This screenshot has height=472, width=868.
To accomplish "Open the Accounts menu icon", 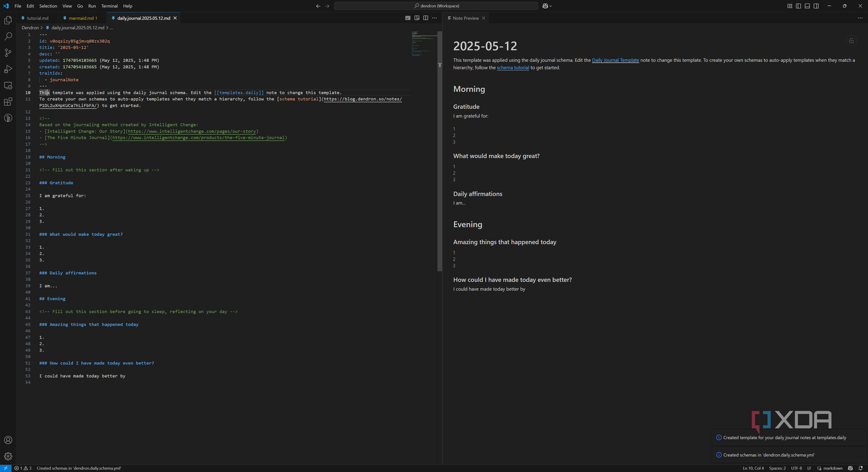I will [8, 440].
